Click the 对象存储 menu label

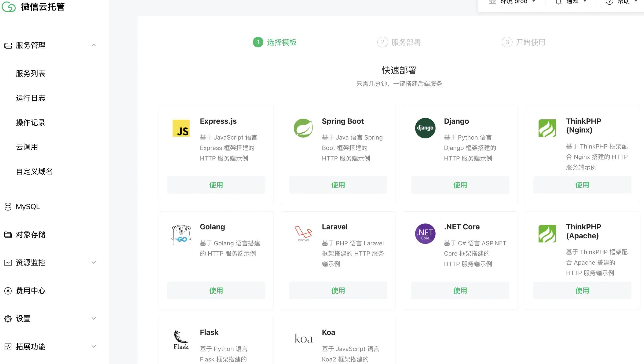pos(31,235)
